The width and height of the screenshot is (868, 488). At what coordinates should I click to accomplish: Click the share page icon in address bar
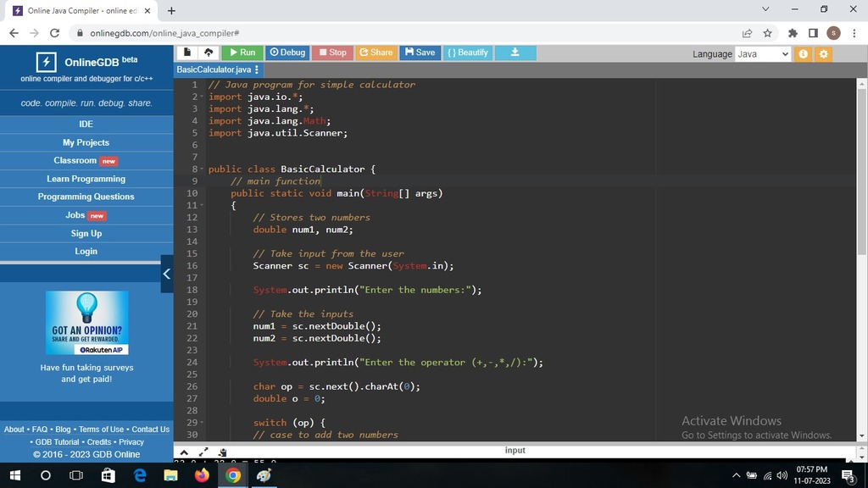(748, 33)
